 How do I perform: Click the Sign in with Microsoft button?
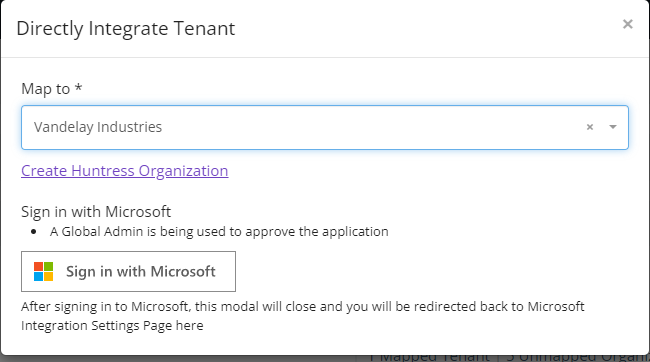click(129, 271)
